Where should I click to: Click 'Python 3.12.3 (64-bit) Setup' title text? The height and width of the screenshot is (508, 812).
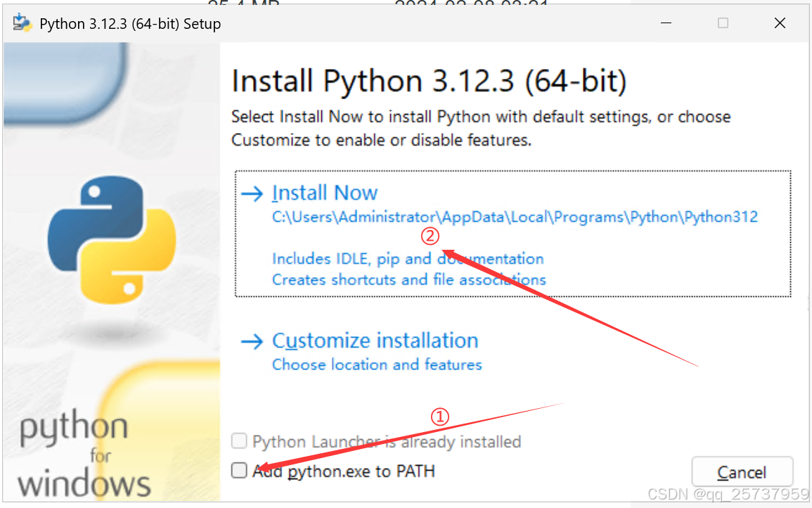click(x=130, y=24)
